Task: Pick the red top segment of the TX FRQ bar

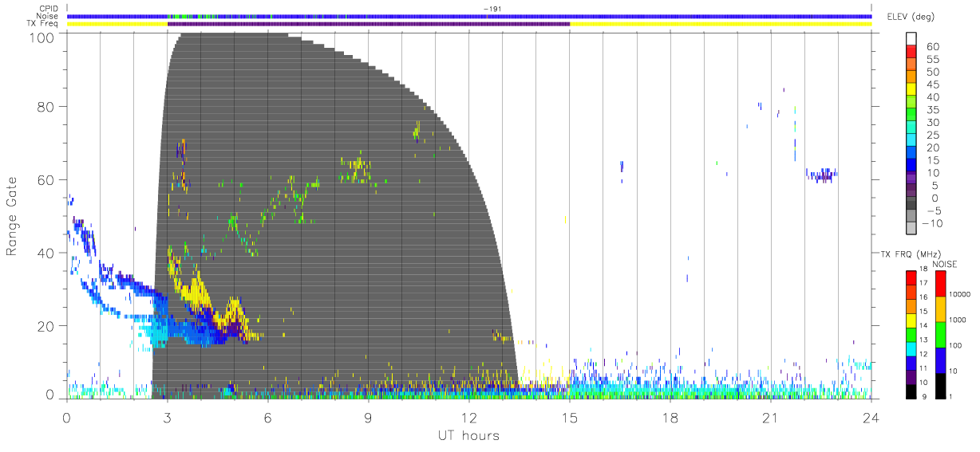Action: 911,277
